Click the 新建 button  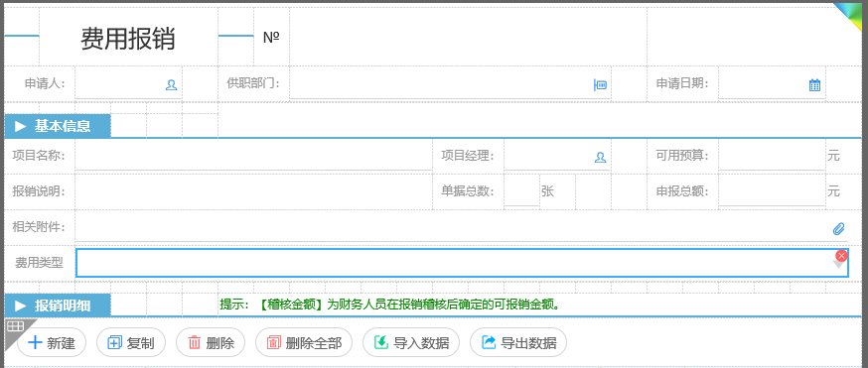click(x=52, y=342)
